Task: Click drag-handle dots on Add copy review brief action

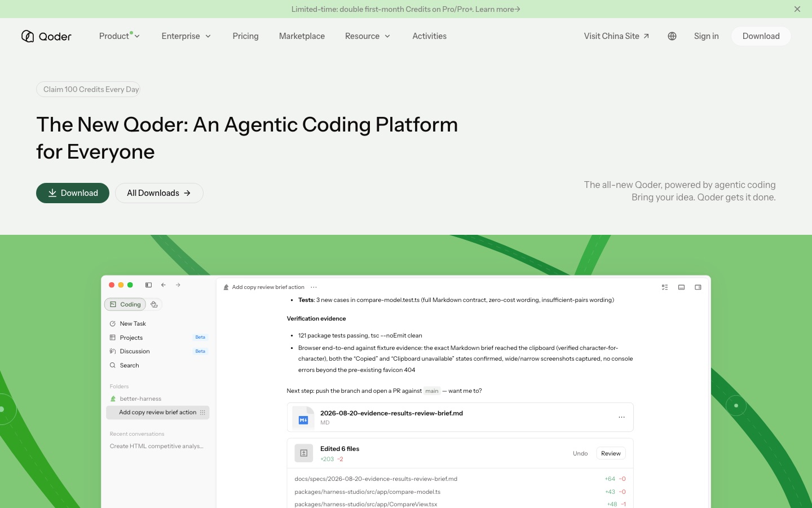Action: 202,413
